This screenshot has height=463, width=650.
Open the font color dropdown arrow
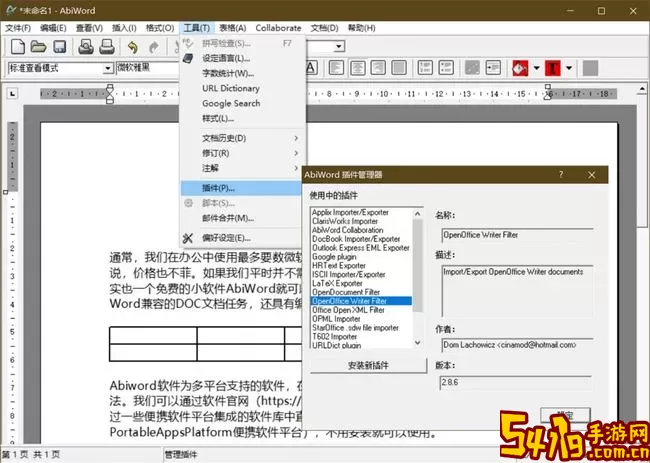[x=569, y=68]
